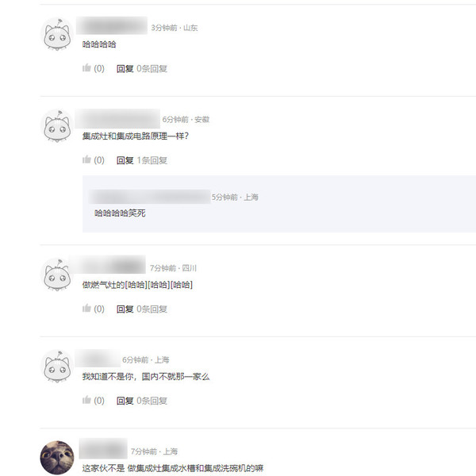Reply to the 哈哈哈哈 comment
This screenshot has height=476, width=476.
tap(125, 68)
